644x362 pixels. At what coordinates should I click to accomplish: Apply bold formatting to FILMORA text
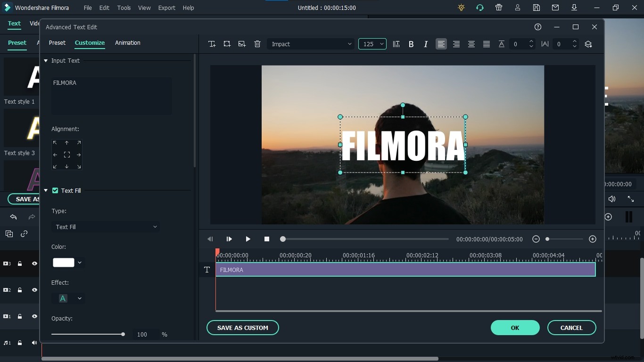[411, 44]
